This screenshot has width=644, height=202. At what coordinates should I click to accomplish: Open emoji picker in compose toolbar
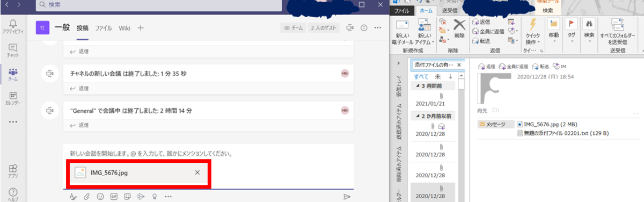tap(100, 197)
